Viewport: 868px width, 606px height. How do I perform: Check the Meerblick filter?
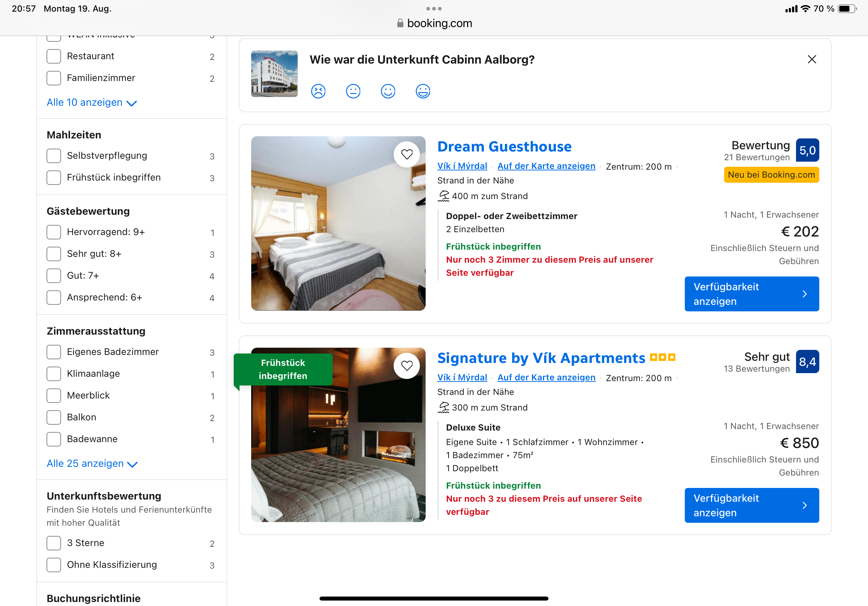point(54,396)
